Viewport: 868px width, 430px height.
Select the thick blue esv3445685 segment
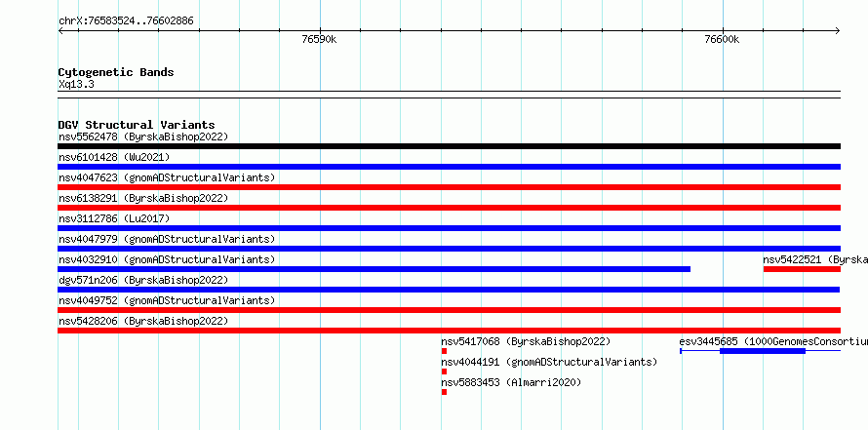[x=763, y=351]
